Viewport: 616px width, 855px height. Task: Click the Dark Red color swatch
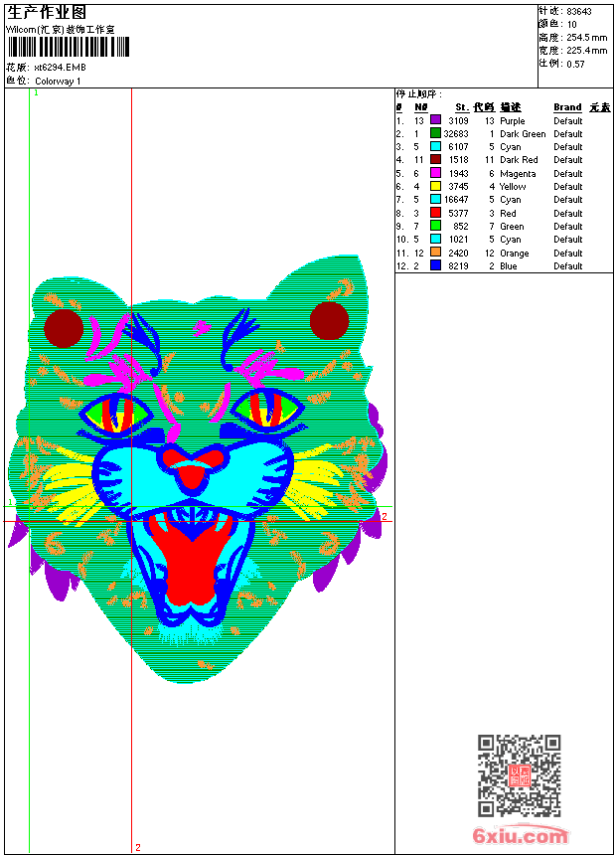tap(435, 159)
